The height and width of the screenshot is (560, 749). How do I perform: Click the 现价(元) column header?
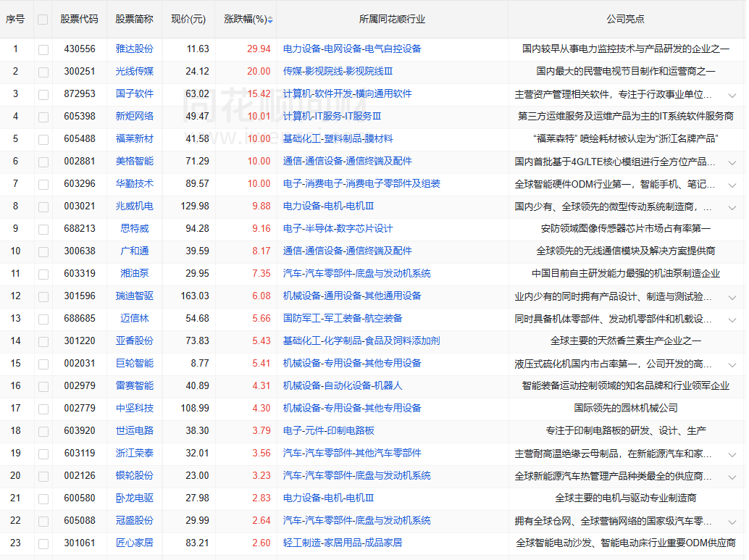188,19
